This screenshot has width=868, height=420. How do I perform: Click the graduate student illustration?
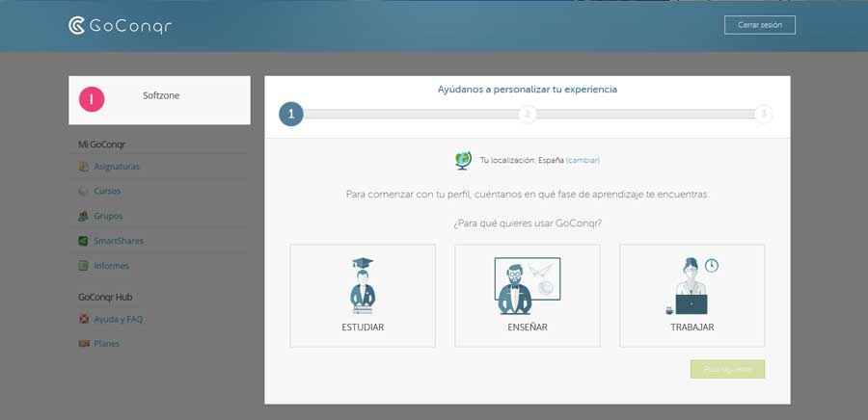[363, 286]
